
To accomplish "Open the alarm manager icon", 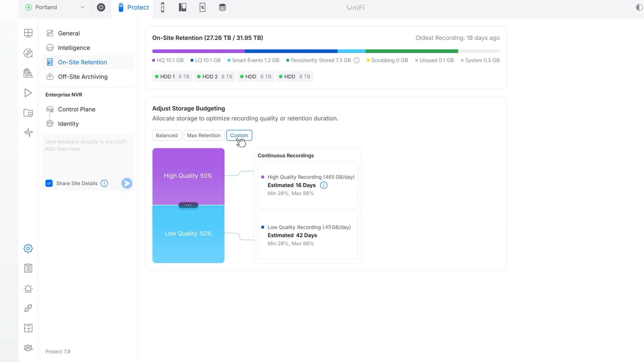I will click(x=28, y=288).
